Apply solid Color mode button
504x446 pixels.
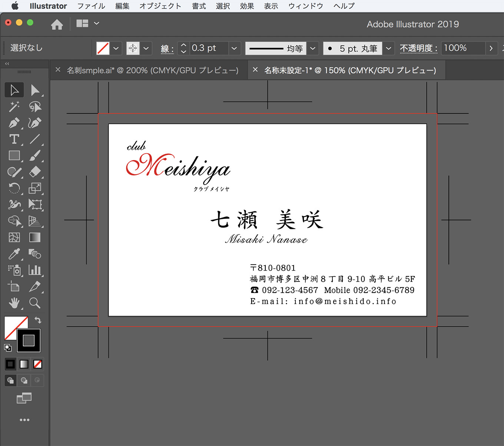(10, 364)
